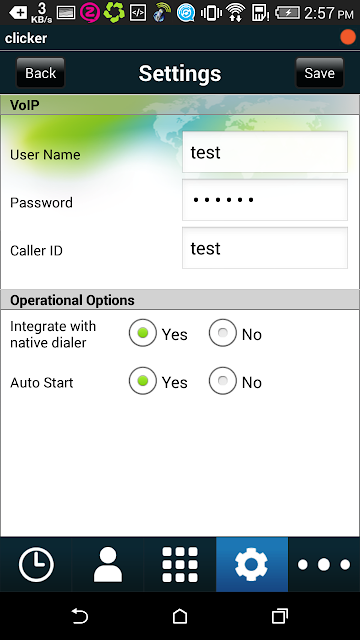This screenshot has height=640, width=360.
Task: Tap the Back button
Action: pos(40,73)
